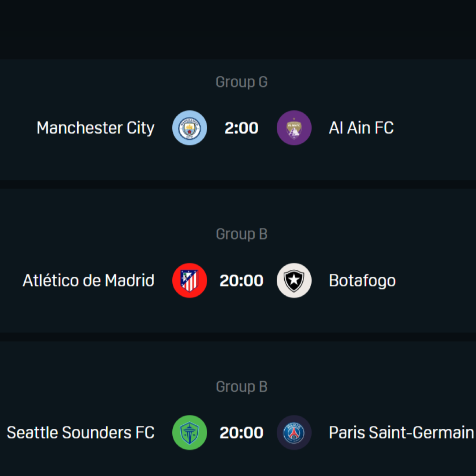The image size is (476, 476).
Task: Click the Manchester City crest icon
Action: point(190,128)
